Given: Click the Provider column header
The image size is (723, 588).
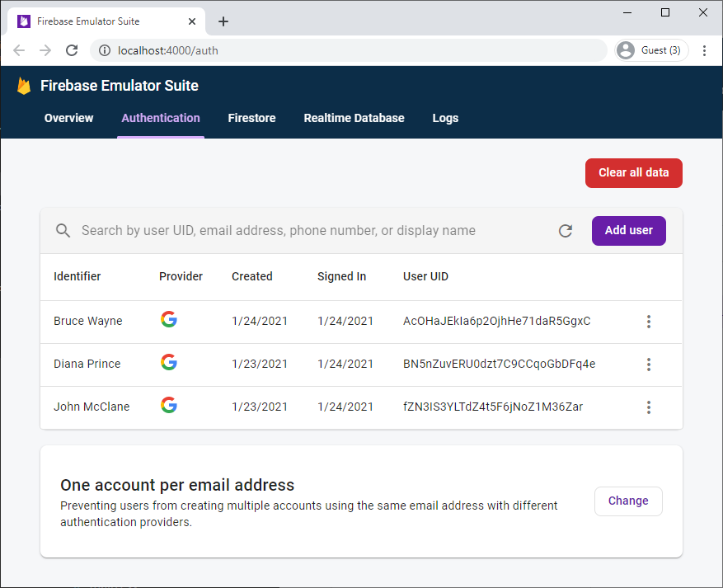Looking at the screenshot, I should pos(181,276).
